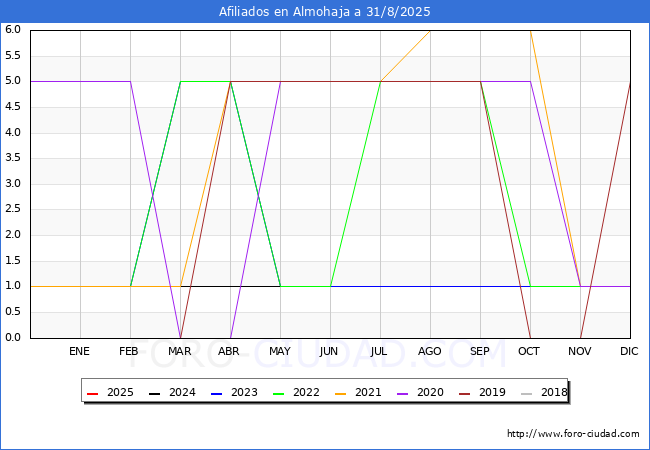Click the JUN month axis label
Image resolution: width=650 pixels, height=450 pixels.
[329, 352]
